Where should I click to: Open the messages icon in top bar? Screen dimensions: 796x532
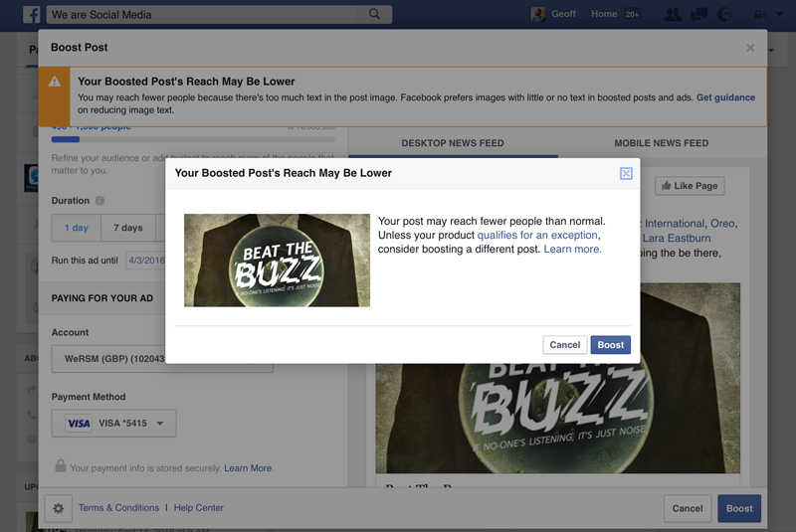(x=699, y=15)
